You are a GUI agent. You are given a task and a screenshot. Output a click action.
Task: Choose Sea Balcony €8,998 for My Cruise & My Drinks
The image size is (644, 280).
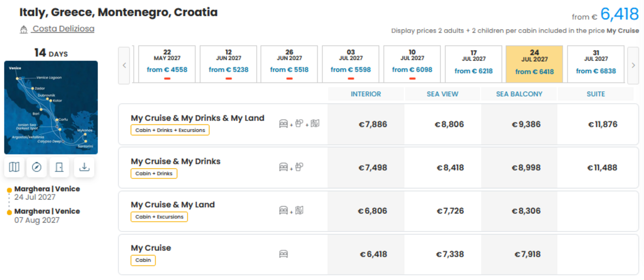pos(526,168)
